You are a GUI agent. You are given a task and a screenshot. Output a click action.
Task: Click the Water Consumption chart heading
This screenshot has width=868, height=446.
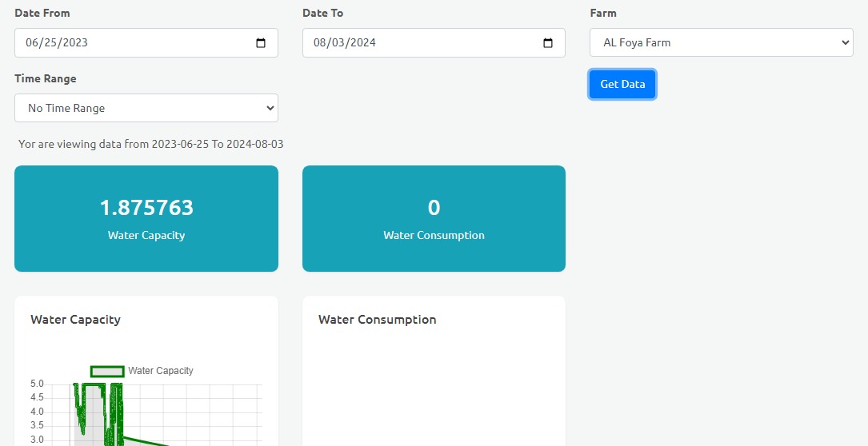377,320
